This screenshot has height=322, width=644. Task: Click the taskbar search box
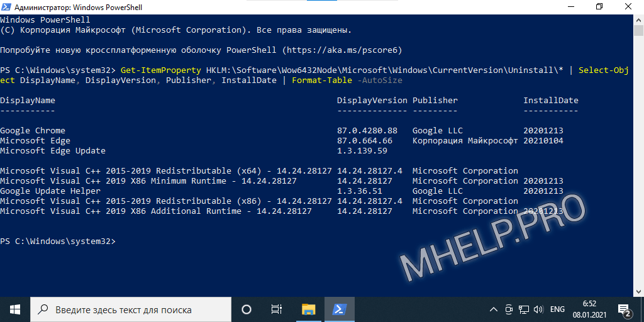[131, 309]
